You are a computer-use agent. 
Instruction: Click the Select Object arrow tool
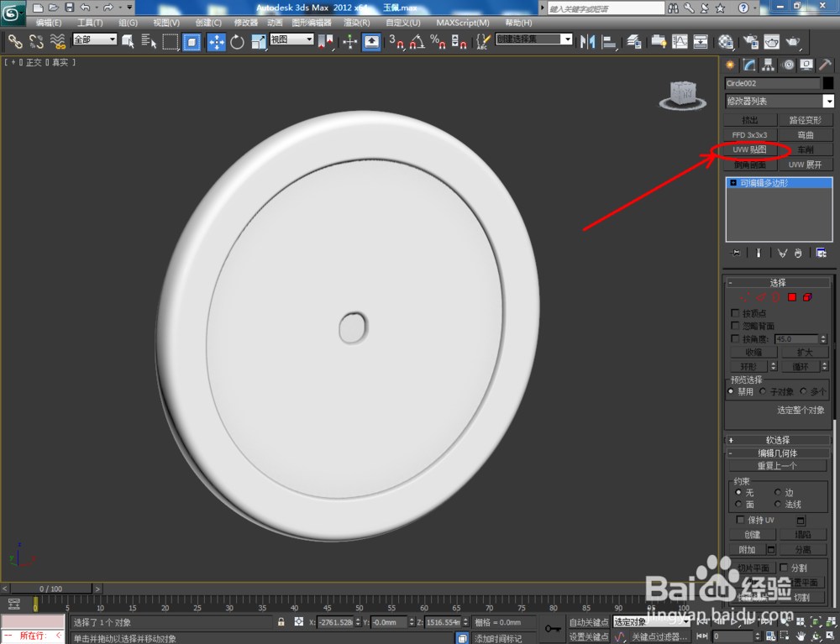tap(128, 42)
